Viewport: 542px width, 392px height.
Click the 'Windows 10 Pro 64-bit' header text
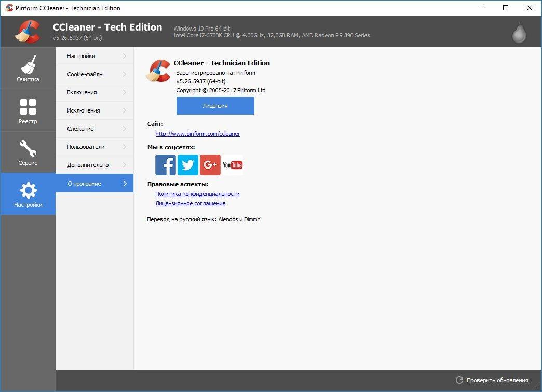pyautogui.click(x=202, y=29)
